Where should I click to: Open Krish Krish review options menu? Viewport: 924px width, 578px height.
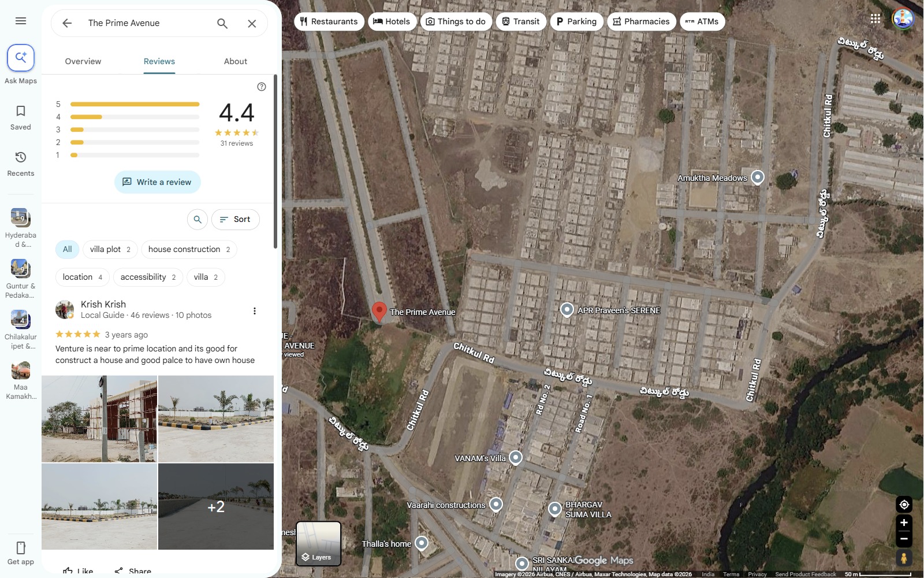[x=255, y=311]
